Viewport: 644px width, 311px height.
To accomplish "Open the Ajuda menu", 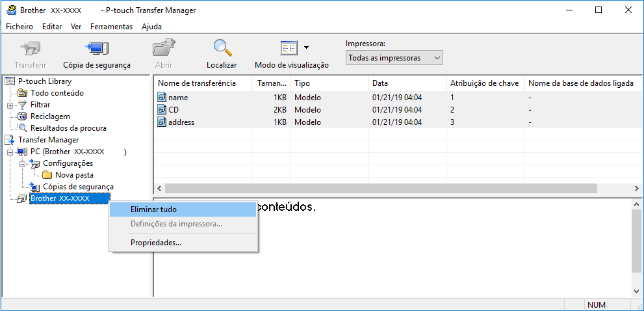I will (151, 27).
